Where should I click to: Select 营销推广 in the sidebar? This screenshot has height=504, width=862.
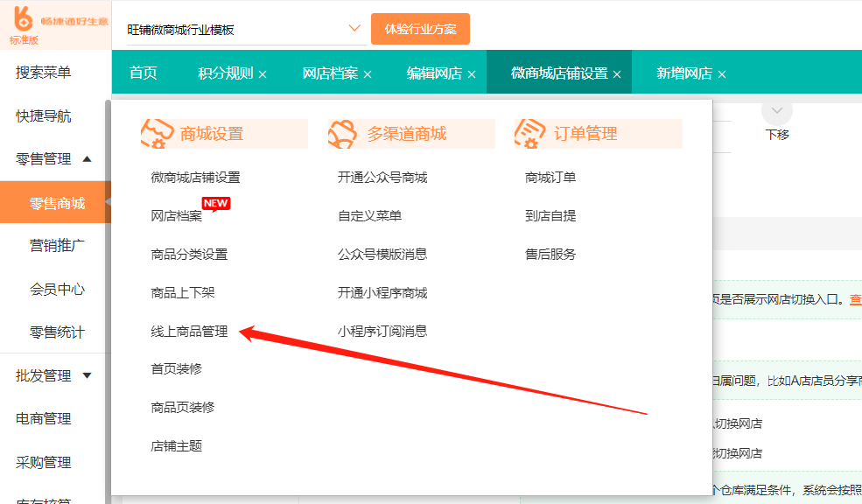[x=57, y=246]
